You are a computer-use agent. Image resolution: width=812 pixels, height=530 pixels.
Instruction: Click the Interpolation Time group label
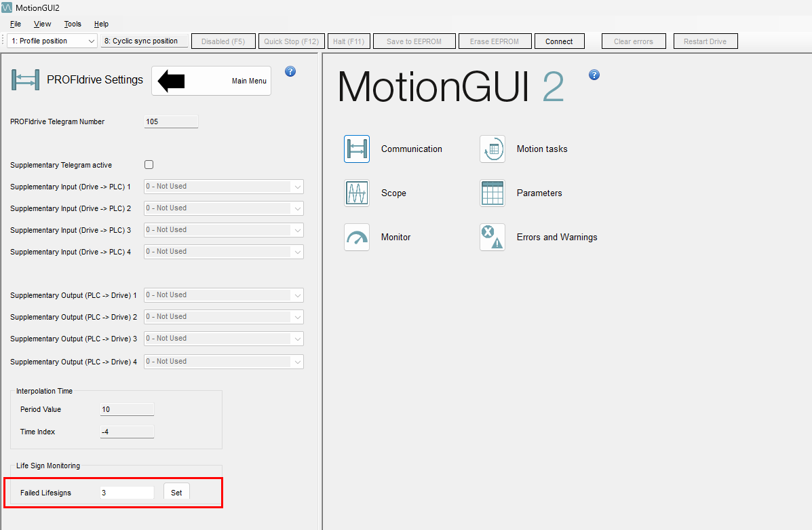point(44,391)
